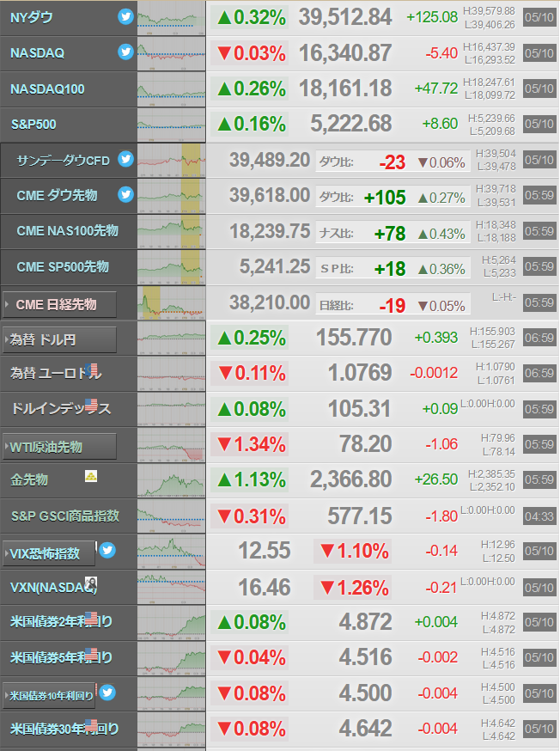This screenshot has height=751, width=560.
Task: Click the VIX change ▼1.10%
Action: point(354,552)
